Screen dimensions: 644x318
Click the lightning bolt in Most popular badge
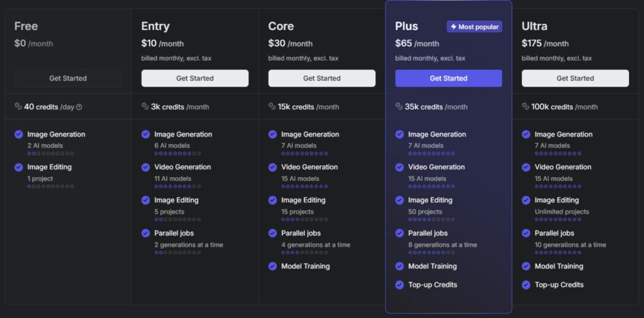(x=453, y=26)
